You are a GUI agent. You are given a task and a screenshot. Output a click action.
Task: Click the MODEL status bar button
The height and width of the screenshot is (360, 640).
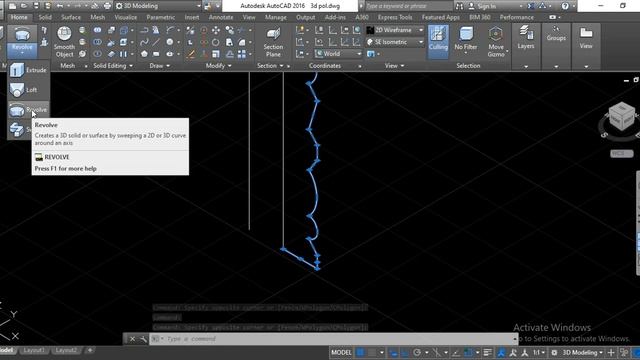coord(341,352)
